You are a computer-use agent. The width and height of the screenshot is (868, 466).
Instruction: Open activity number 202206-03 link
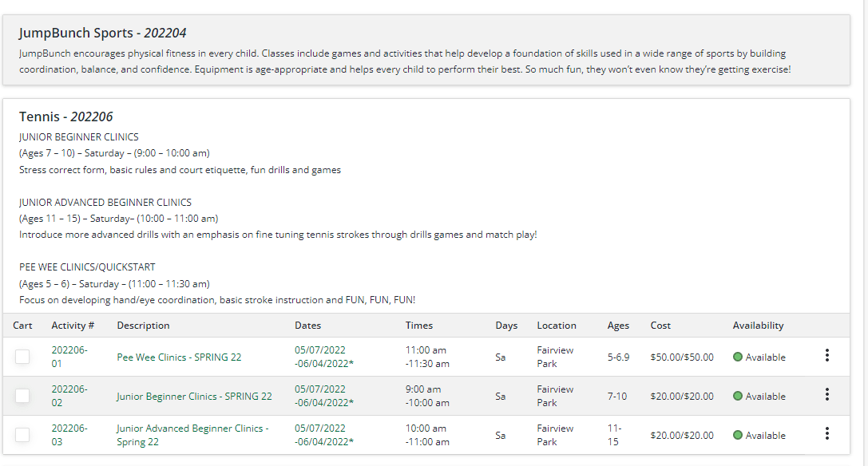point(69,435)
